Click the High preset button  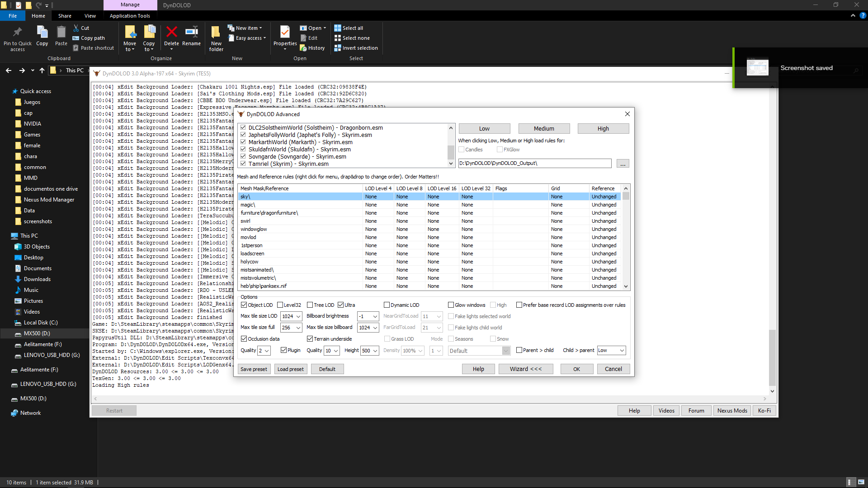tap(603, 129)
